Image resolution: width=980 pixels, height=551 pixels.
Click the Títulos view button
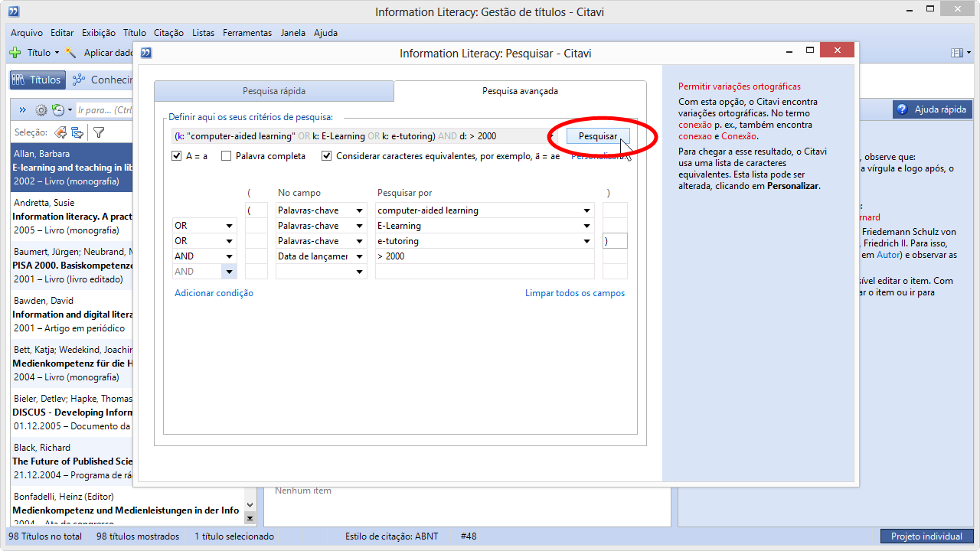pos(36,80)
